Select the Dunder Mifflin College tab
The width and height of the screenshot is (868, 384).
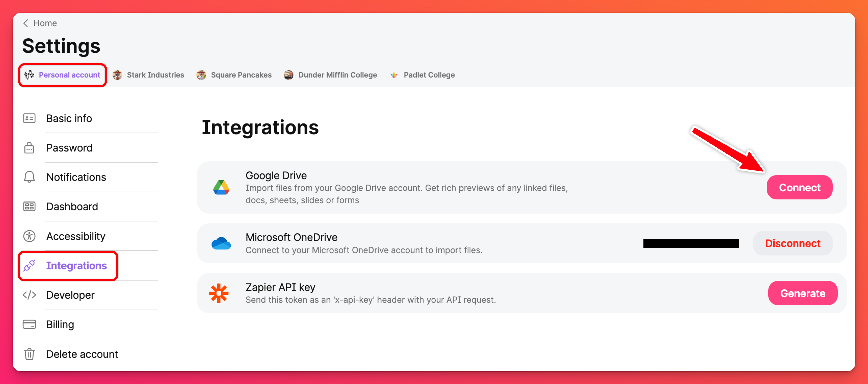coord(331,75)
